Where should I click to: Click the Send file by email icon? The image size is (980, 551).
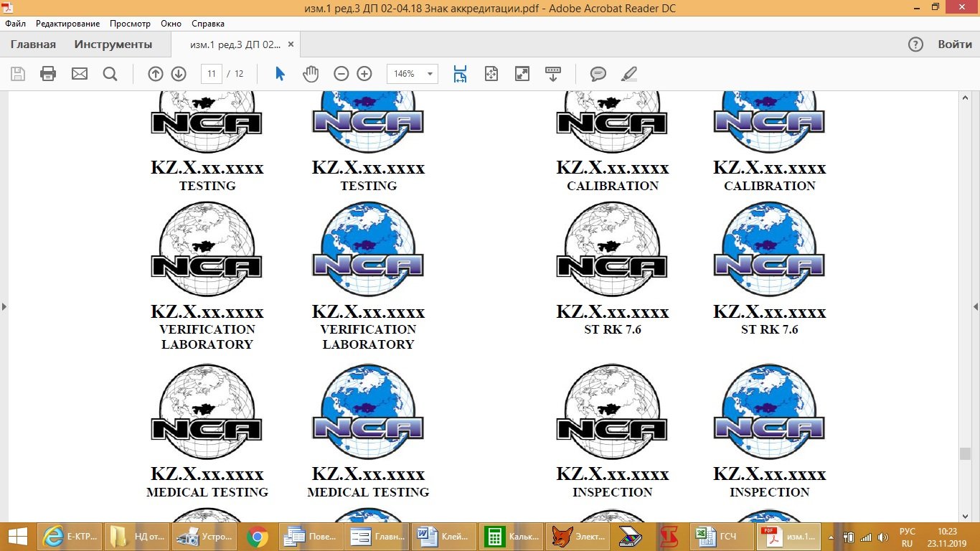pyautogui.click(x=79, y=74)
